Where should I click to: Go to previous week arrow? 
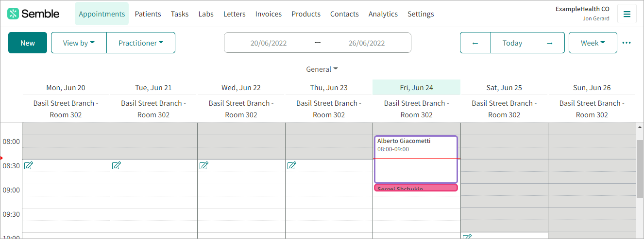click(475, 43)
